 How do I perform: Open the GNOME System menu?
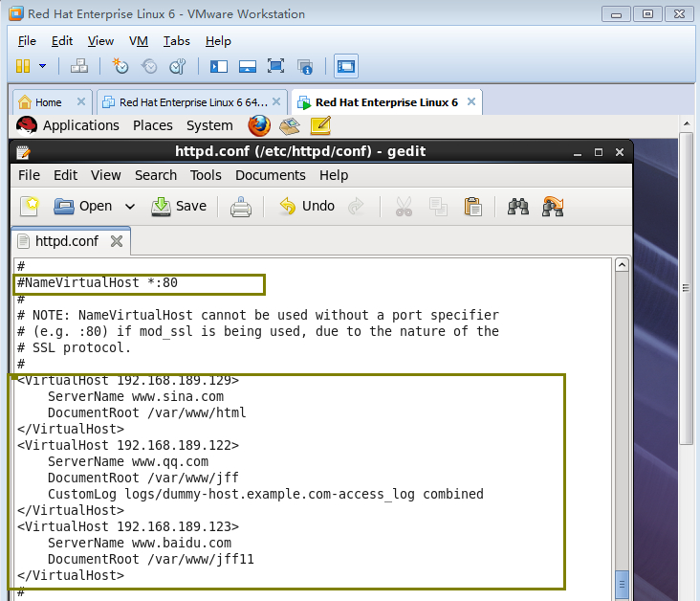(209, 125)
